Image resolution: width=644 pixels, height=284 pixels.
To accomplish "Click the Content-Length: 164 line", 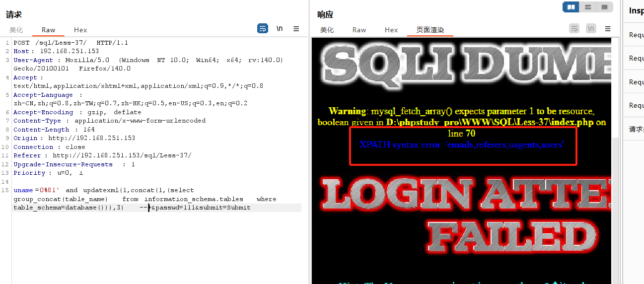I will click(53, 130).
